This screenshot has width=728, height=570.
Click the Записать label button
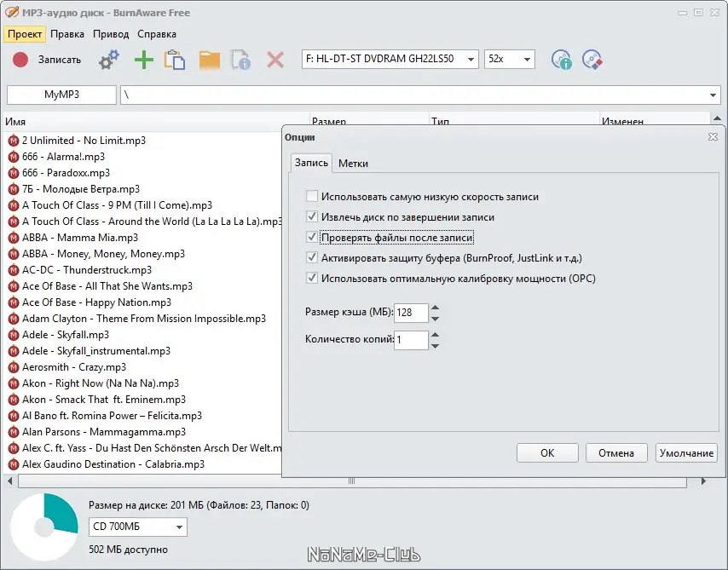tap(60, 60)
